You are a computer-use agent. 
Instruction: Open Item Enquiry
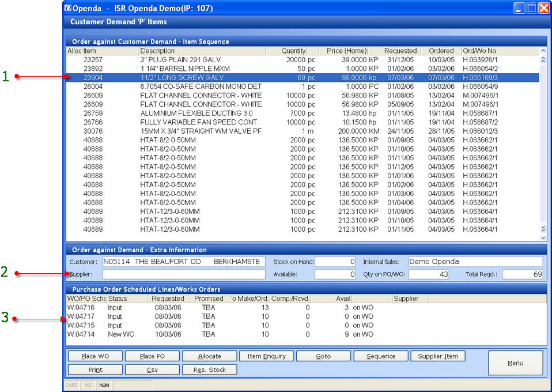tap(267, 356)
